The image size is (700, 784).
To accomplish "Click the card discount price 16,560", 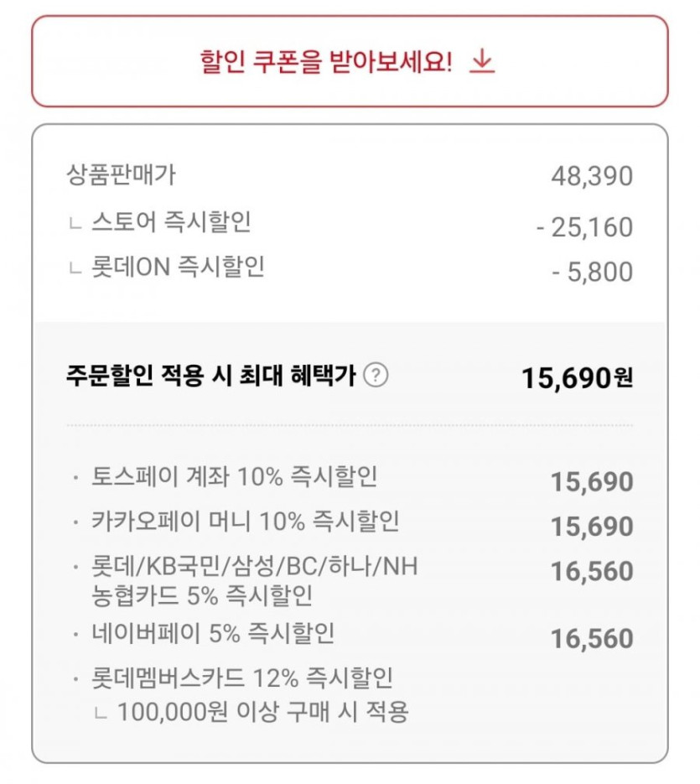I will (x=592, y=571).
